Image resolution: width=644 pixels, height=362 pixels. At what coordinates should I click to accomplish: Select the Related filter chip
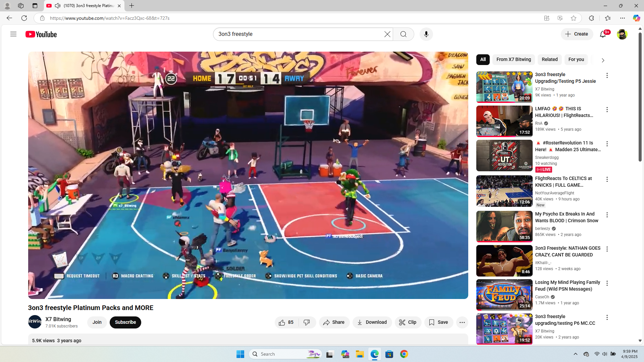pos(550,60)
